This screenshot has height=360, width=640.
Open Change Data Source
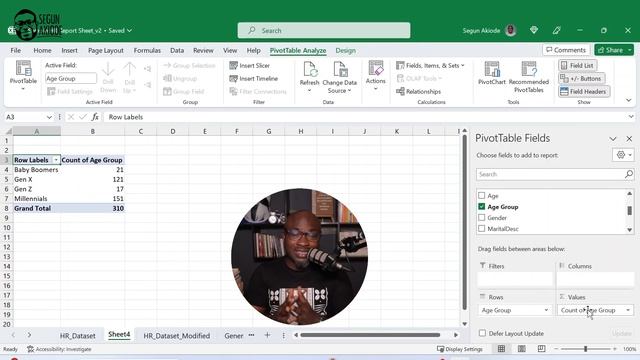(340, 77)
